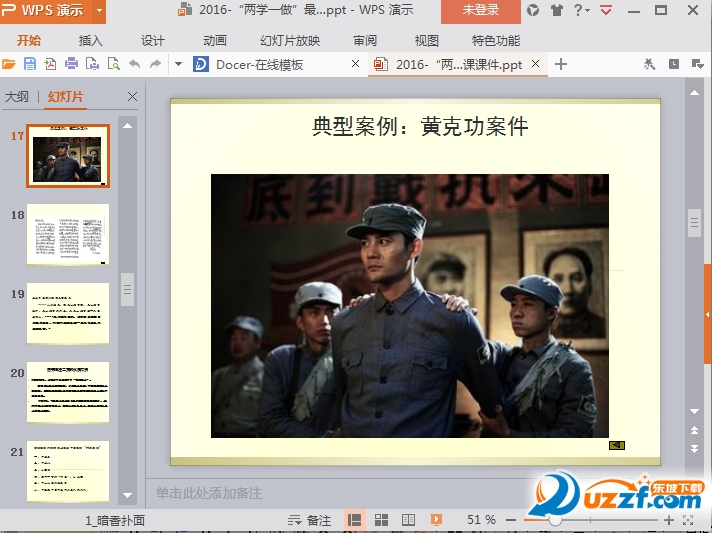Go to previous slide double-arrow button
The height and width of the screenshot is (533, 712).
tap(694, 429)
